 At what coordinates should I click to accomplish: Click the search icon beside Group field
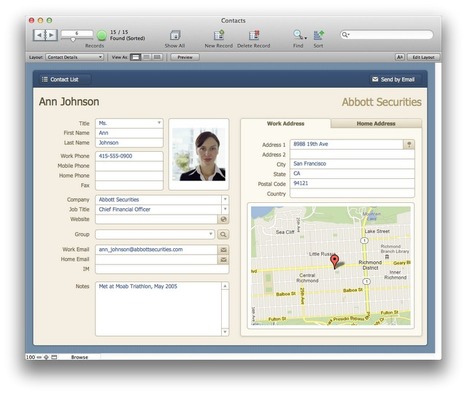223,235
